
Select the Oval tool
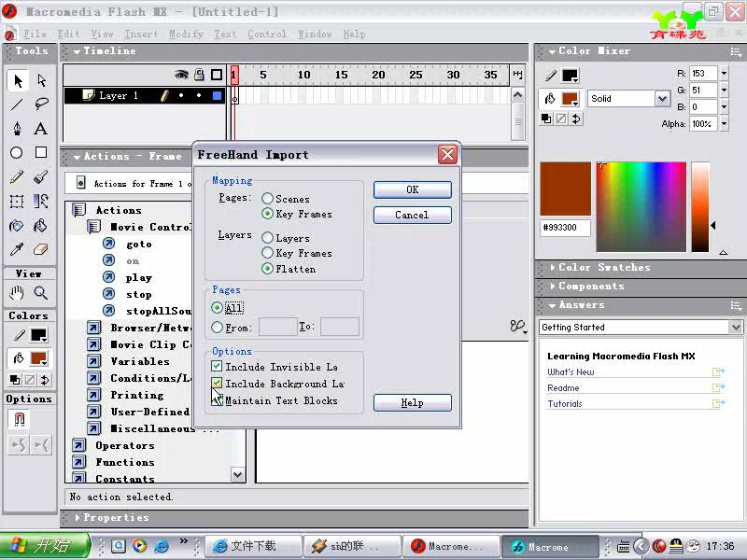point(17,153)
